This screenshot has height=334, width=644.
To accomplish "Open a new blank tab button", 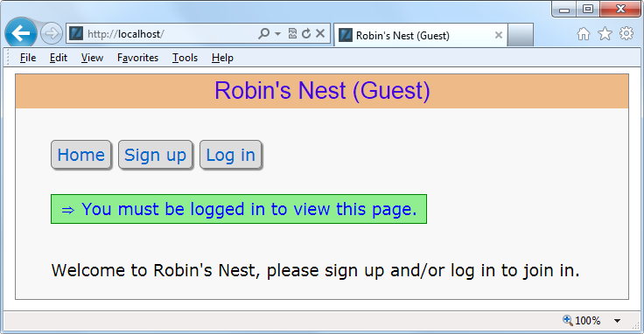I will tap(521, 35).
